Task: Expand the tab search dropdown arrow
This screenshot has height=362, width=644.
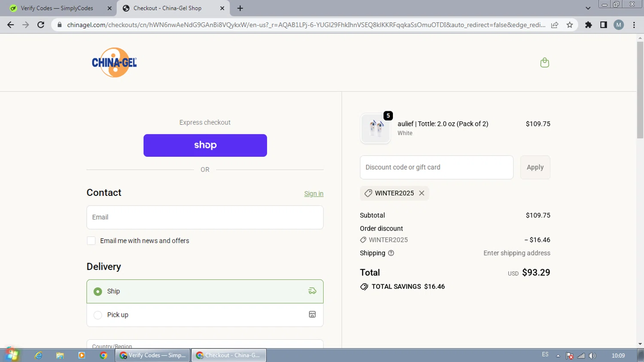Action: (588, 8)
